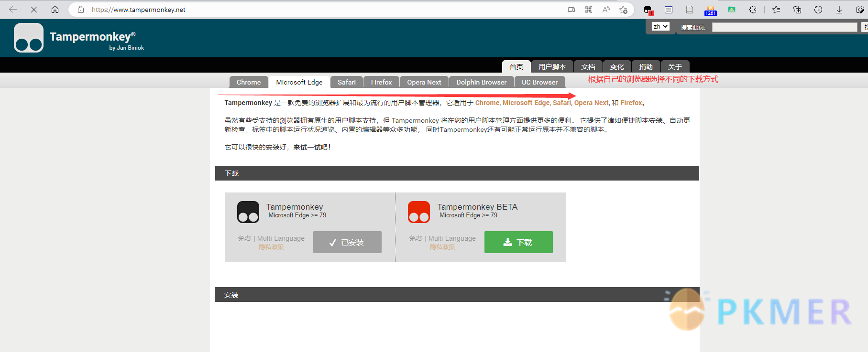Follow the Firefox link in the intro paragraph

(631, 103)
